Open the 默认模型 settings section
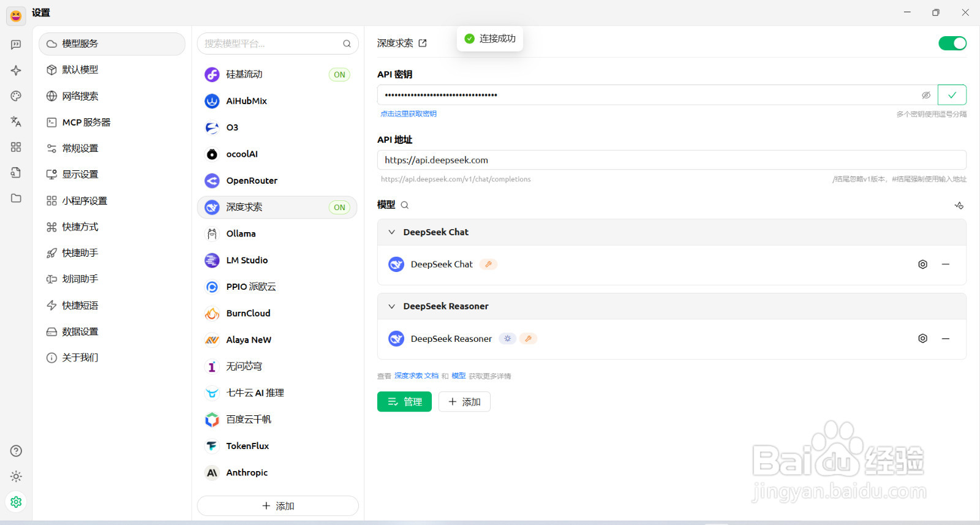This screenshot has width=980, height=525. click(112, 70)
